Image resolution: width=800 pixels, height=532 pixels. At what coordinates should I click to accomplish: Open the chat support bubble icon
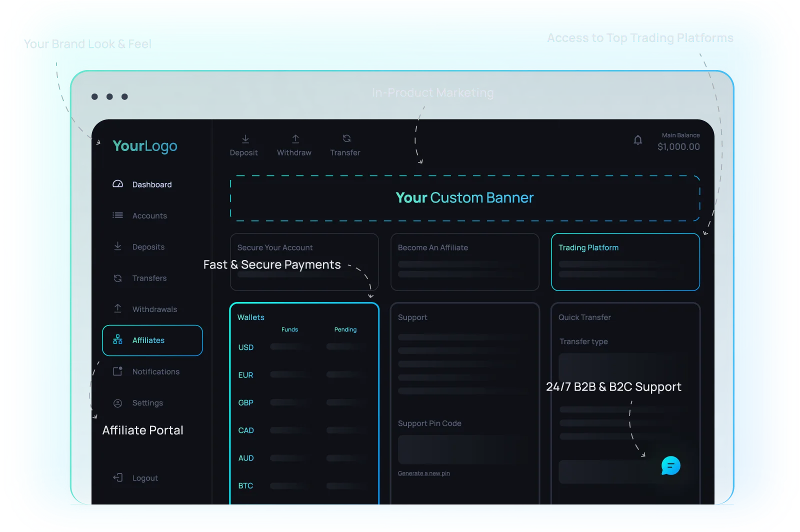pyautogui.click(x=670, y=465)
